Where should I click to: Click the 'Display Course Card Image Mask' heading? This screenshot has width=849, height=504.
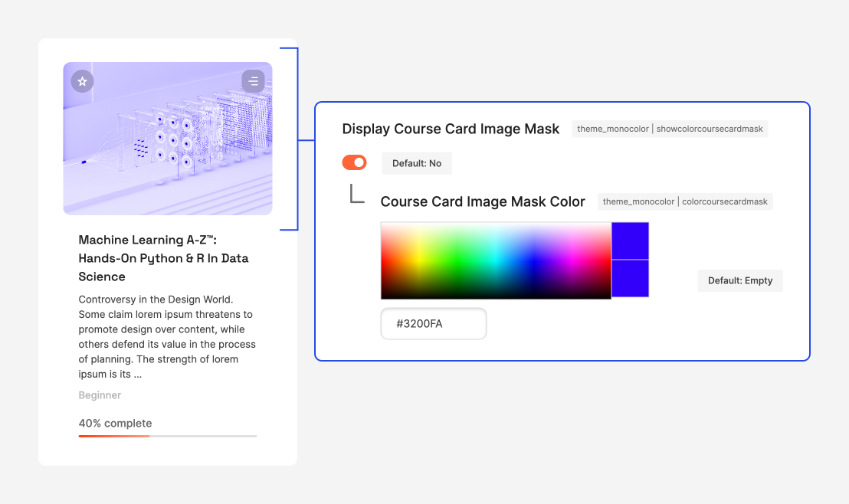coord(451,129)
